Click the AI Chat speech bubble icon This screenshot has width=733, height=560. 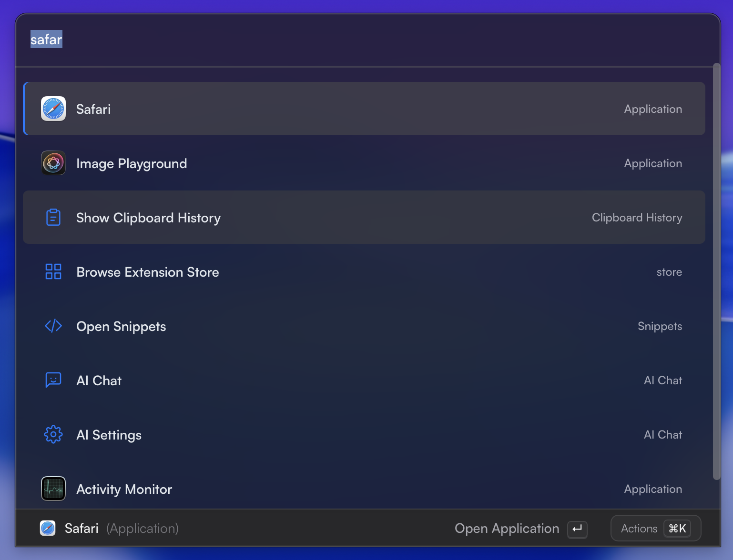click(x=53, y=380)
